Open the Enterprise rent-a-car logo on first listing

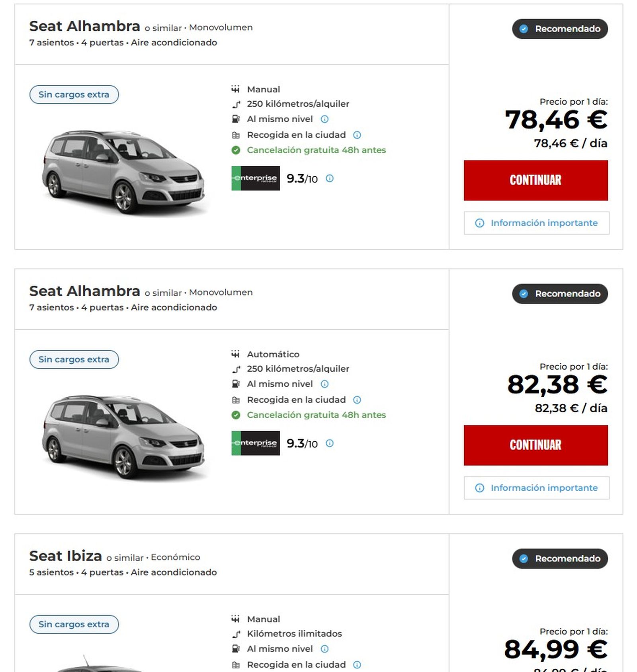(256, 178)
